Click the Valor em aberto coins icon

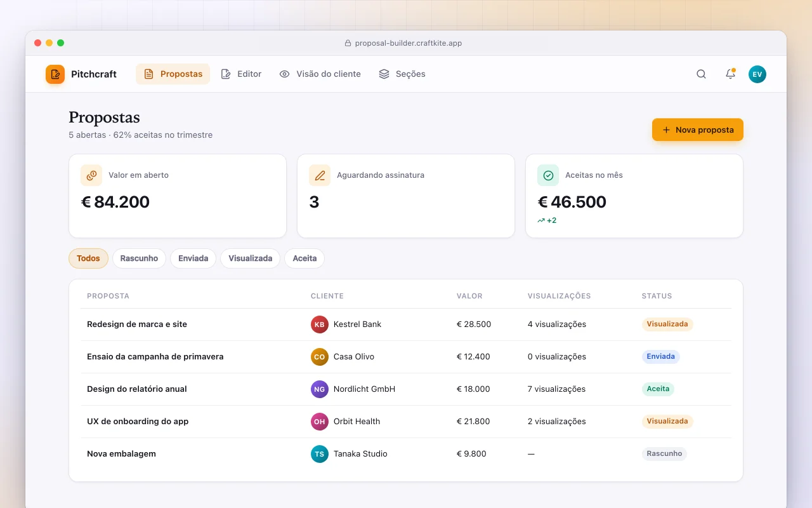click(91, 175)
